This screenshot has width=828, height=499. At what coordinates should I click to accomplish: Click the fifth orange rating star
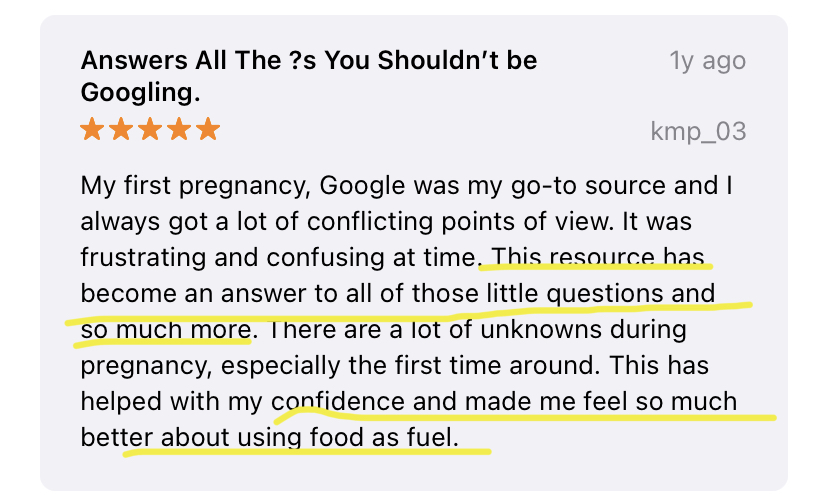(x=209, y=129)
